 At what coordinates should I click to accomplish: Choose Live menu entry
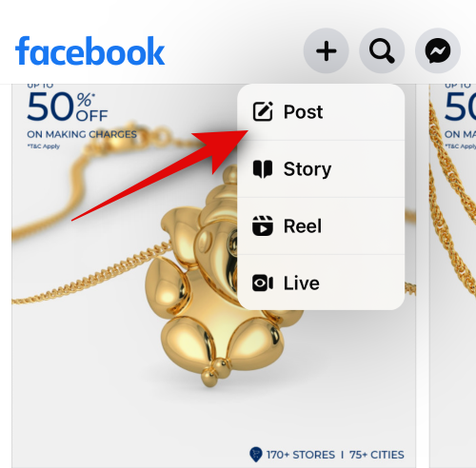click(x=321, y=283)
